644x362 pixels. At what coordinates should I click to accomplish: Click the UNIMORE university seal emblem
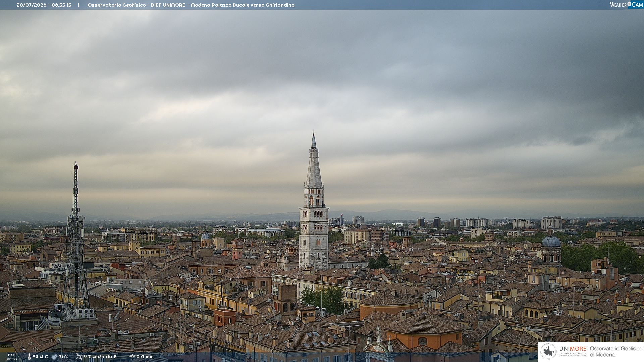[x=548, y=351]
